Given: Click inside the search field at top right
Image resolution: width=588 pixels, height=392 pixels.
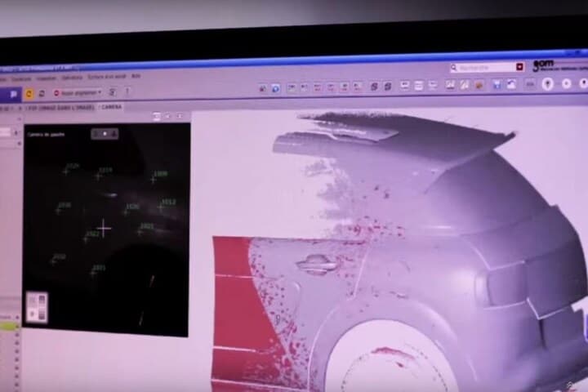Looking at the screenshot, I should point(487,68).
